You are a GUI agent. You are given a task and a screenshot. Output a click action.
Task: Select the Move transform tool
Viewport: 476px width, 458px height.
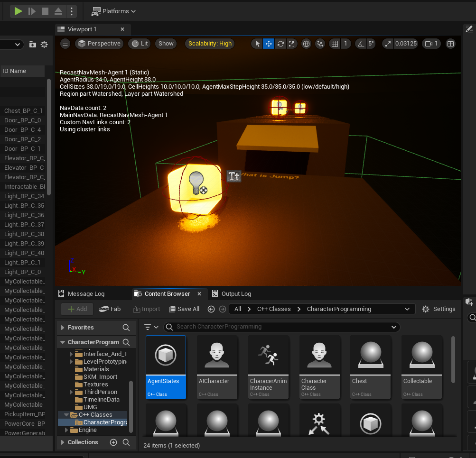pyautogui.click(x=269, y=44)
